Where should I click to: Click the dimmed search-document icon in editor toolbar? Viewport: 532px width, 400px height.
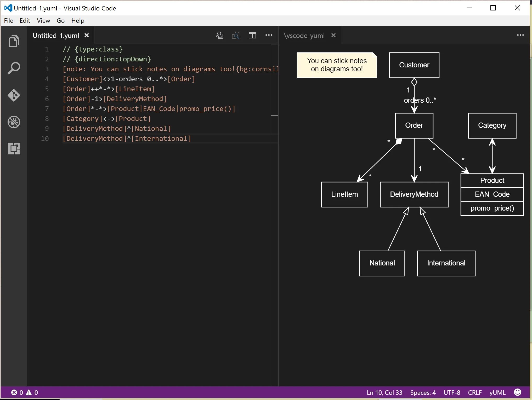(x=236, y=35)
